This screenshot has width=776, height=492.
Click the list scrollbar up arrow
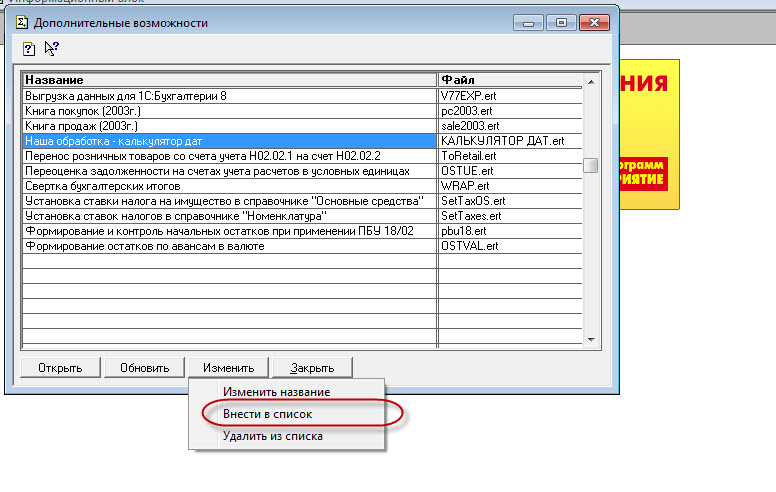pos(591,82)
